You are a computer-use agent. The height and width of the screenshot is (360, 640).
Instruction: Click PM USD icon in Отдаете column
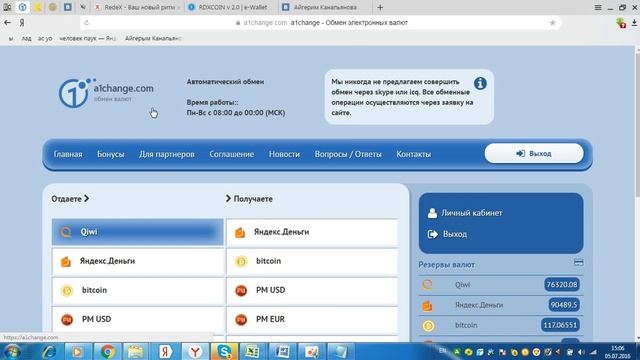click(x=67, y=319)
